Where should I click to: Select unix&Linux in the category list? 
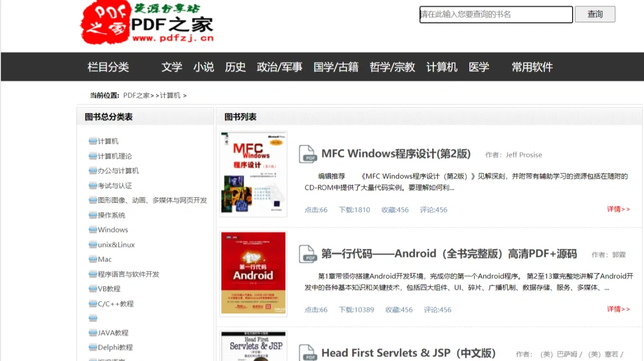click(x=116, y=244)
